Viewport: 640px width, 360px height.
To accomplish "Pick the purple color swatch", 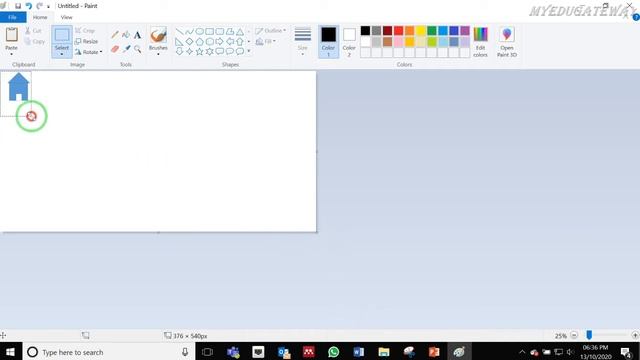I will pos(465,31).
